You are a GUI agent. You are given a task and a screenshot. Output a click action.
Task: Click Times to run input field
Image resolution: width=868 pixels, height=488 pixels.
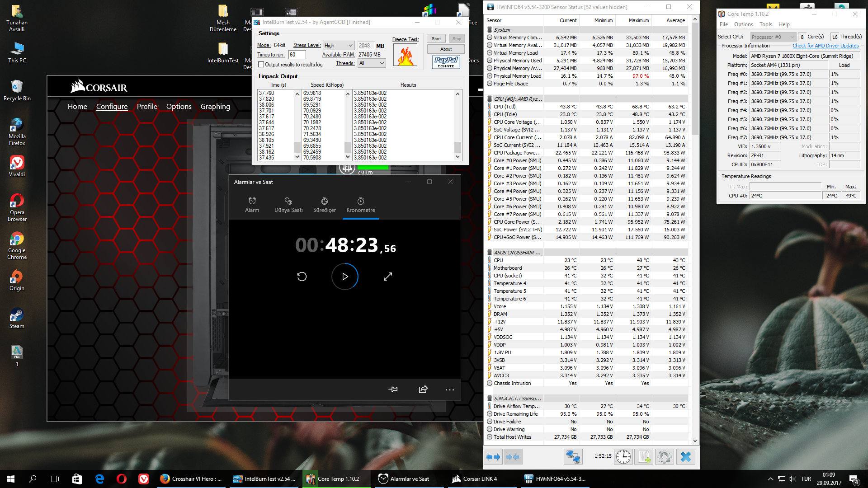297,55
